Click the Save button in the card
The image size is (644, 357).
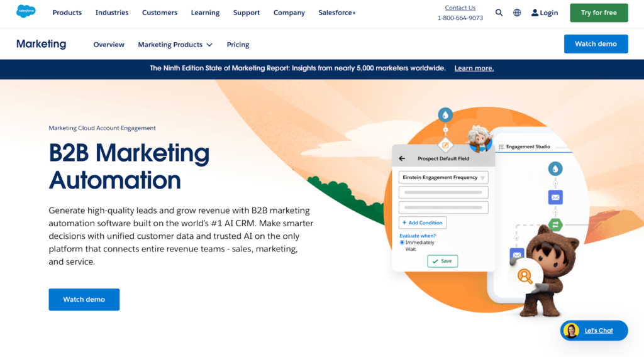click(x=442, y=261)
